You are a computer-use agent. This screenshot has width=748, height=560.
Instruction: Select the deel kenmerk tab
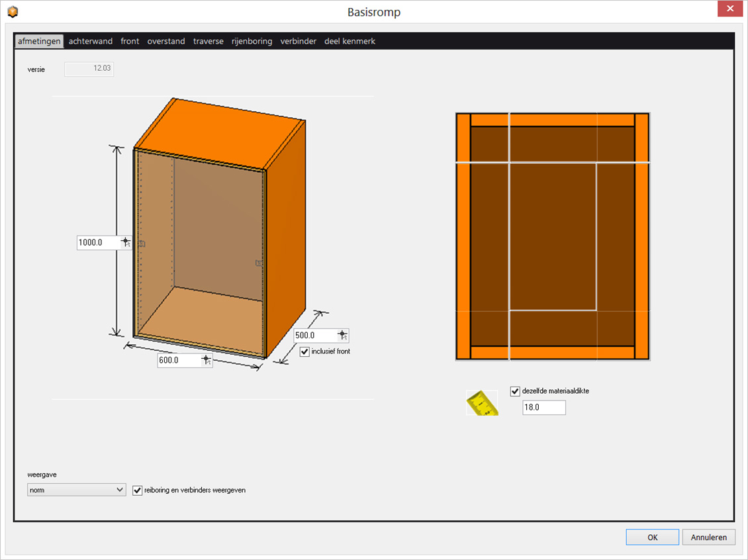point(350,40)
